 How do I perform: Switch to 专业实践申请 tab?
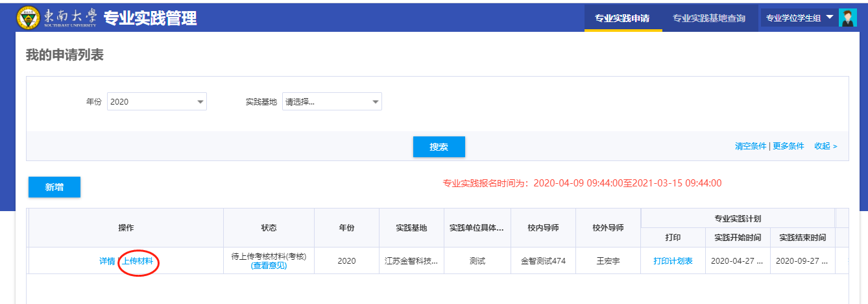tap(623, 18)
